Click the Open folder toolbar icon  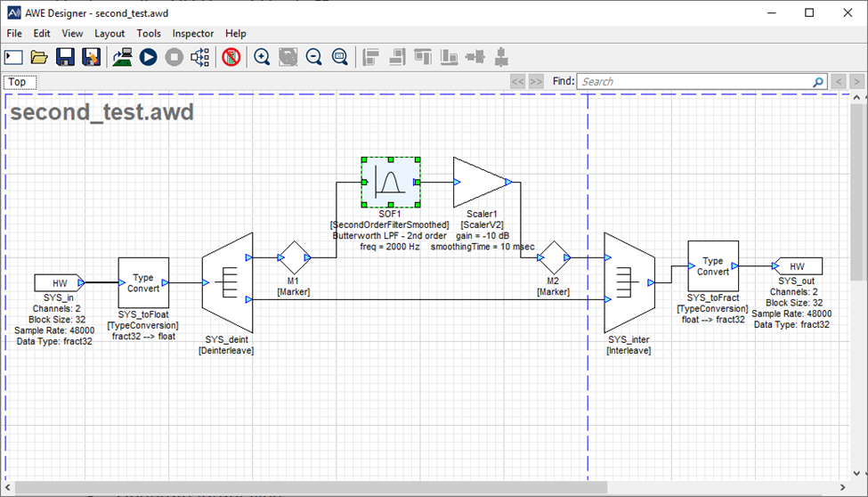(x=39, y=57)
